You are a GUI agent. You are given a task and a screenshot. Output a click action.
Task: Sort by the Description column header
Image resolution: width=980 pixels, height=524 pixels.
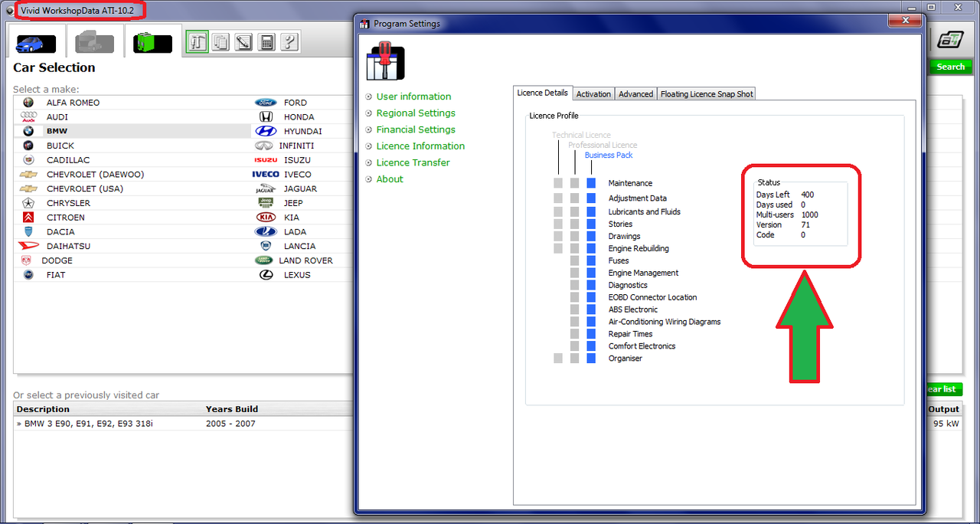43,409
